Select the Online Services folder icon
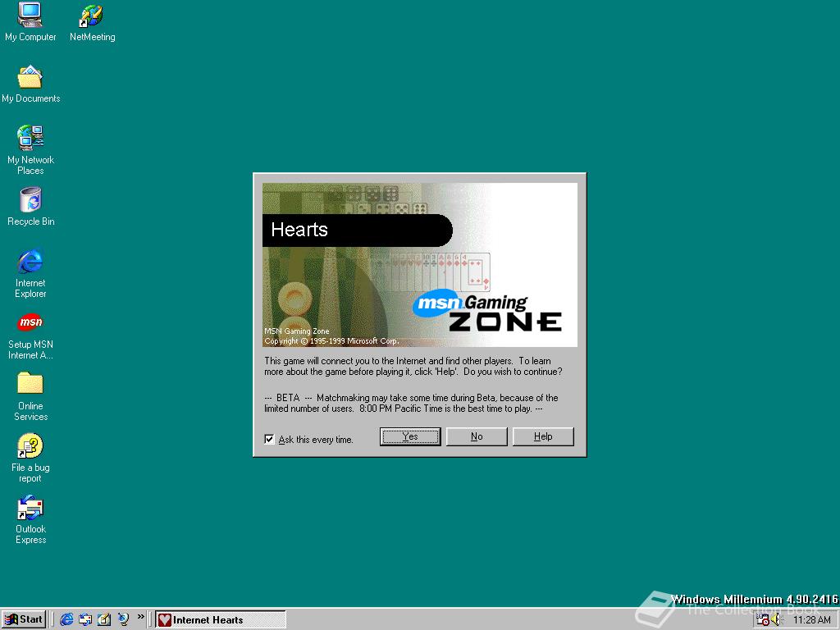 (x=30, y=396)
